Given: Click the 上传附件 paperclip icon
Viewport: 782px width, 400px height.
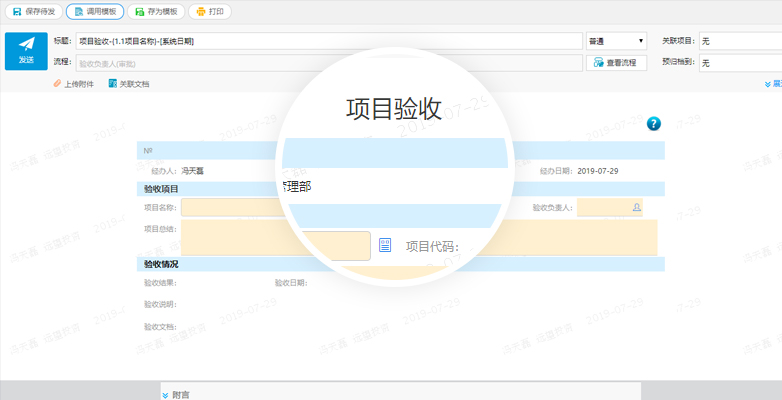Looking at the screenshot, I should point(57,84).
